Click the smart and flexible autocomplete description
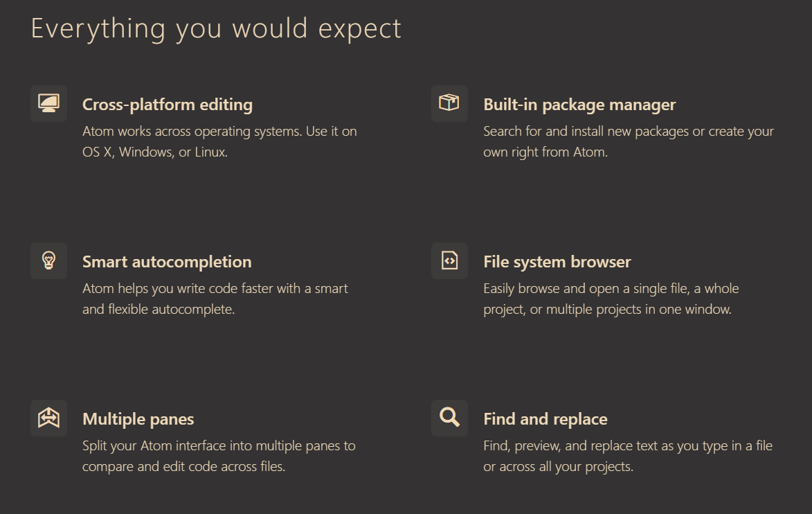The height and width of the screenshot is (514, 812). tap(215, 299)
